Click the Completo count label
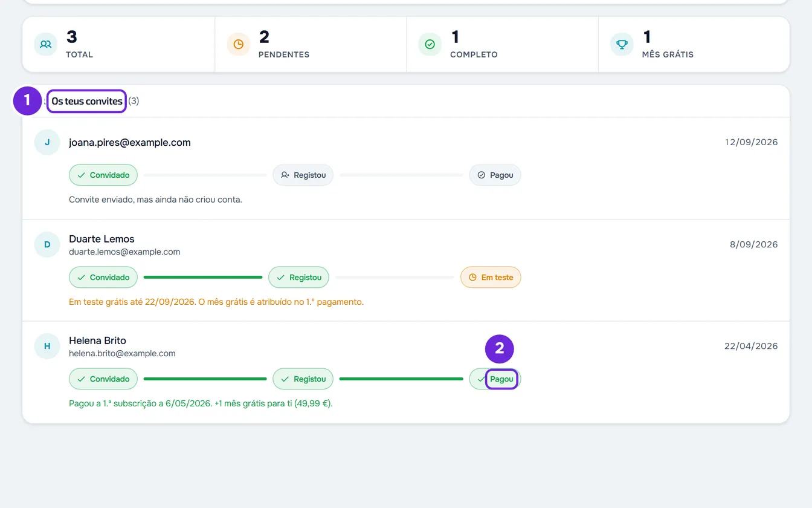 pyautogui.click(x=474, y=54)
